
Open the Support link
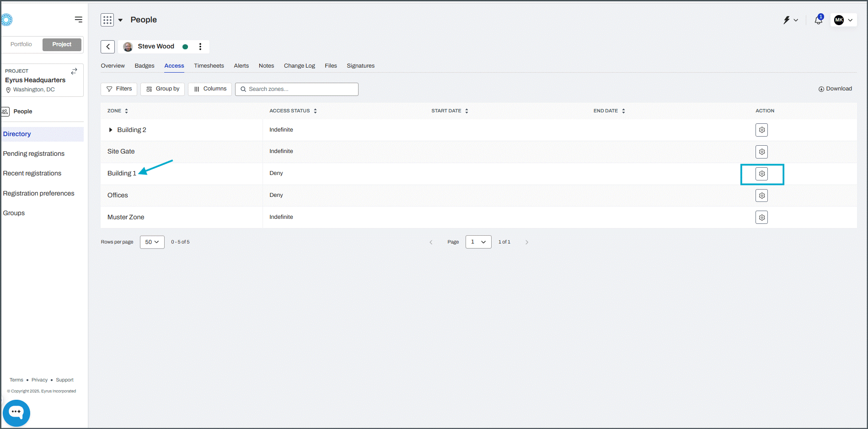point(64,380)
